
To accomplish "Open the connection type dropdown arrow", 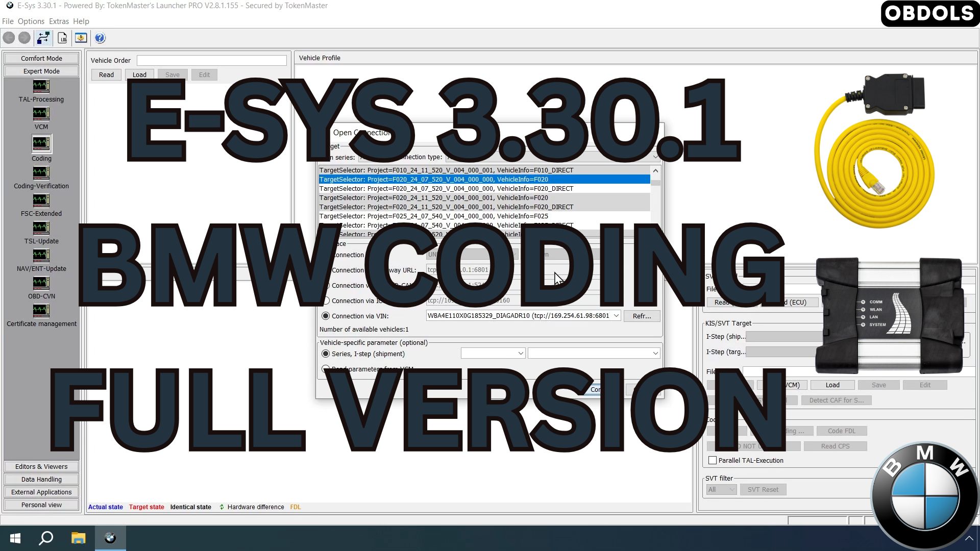I will [655, 157].
